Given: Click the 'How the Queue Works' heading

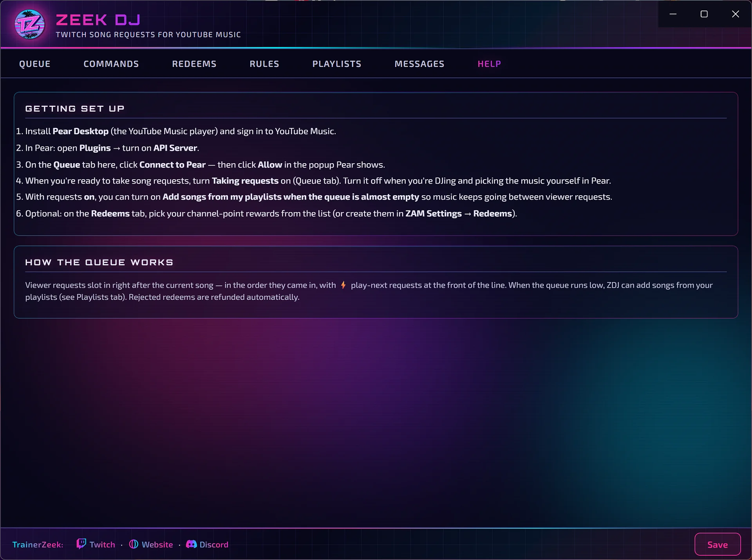Looking at the screenshot, I should [x=99, y=262].
